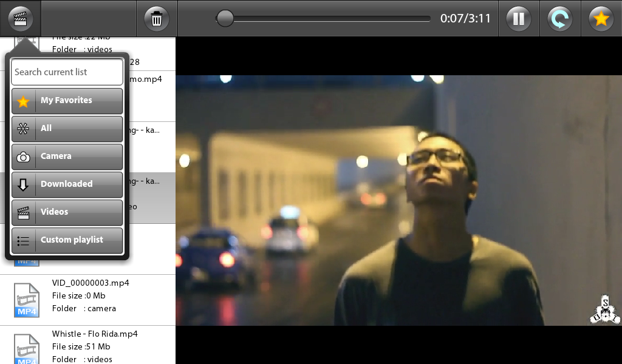Click 'File size :51 Mb' text
The image size is (622, 364).
tap(81, 346)
